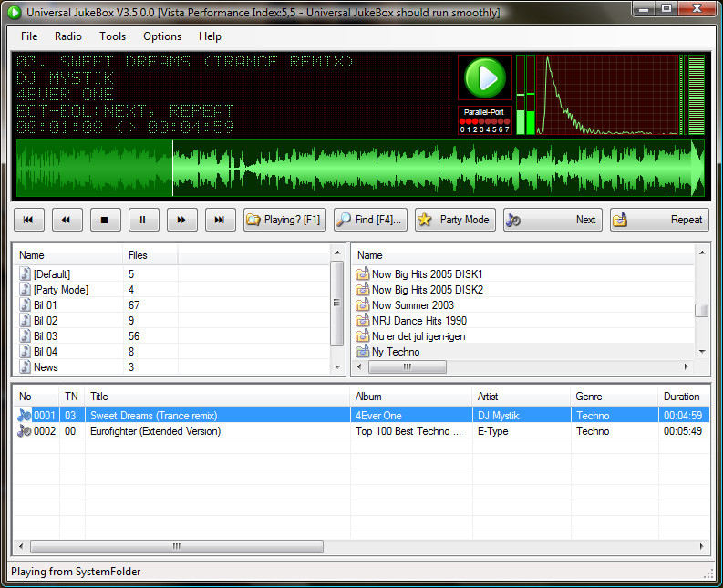Open the Find [F4] search button

370,220
